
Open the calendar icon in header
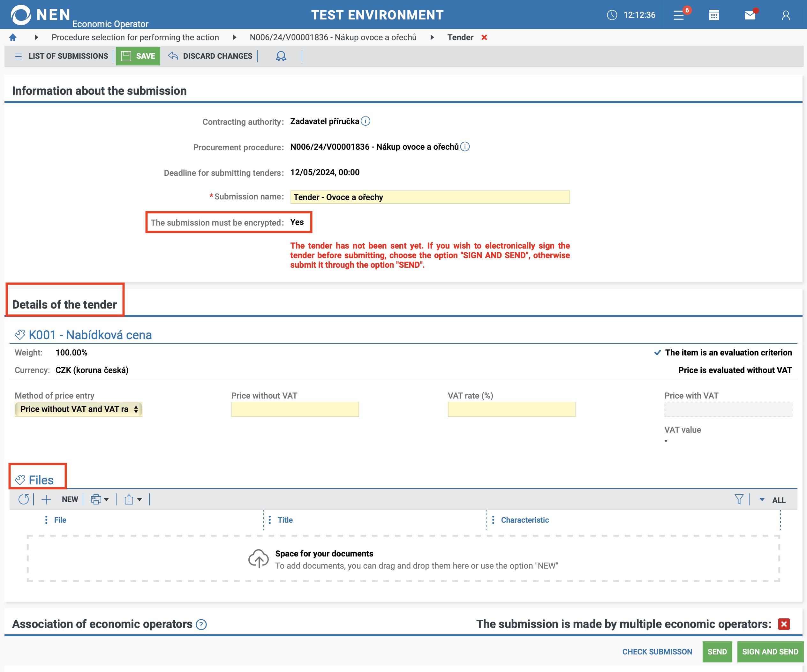713,15
